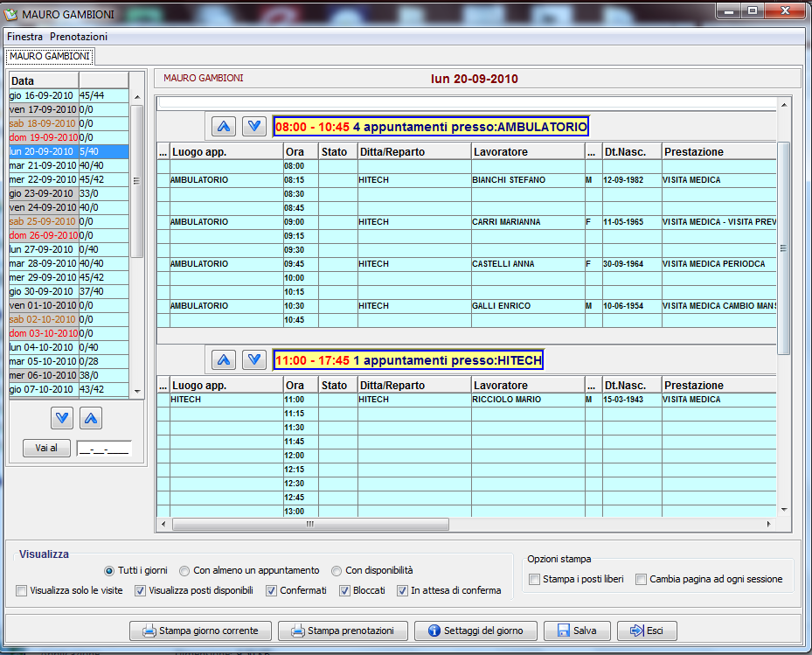Viewport: 812px width, 655px height.
Task: Click appointments panel scrollbar down arrow
Action: click(784, 510)
